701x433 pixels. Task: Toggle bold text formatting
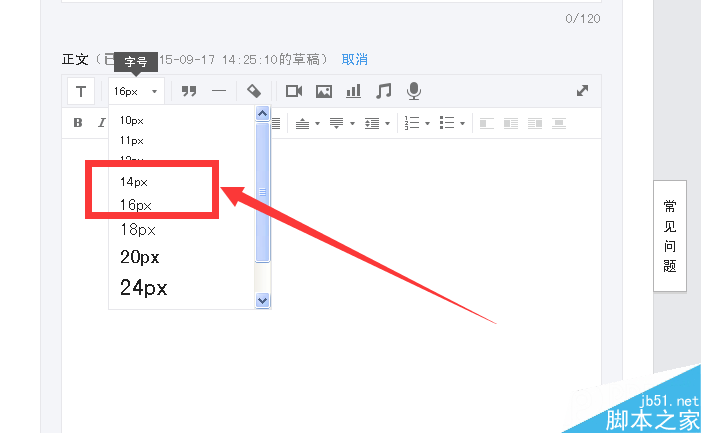tap(78, 123)
